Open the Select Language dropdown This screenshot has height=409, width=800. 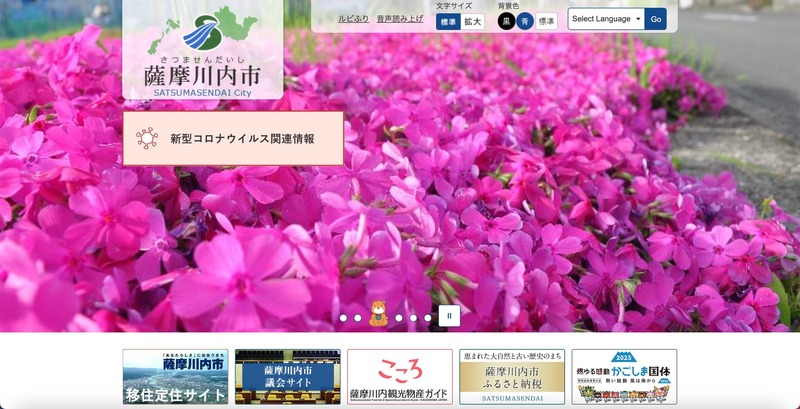coord(606,19)
